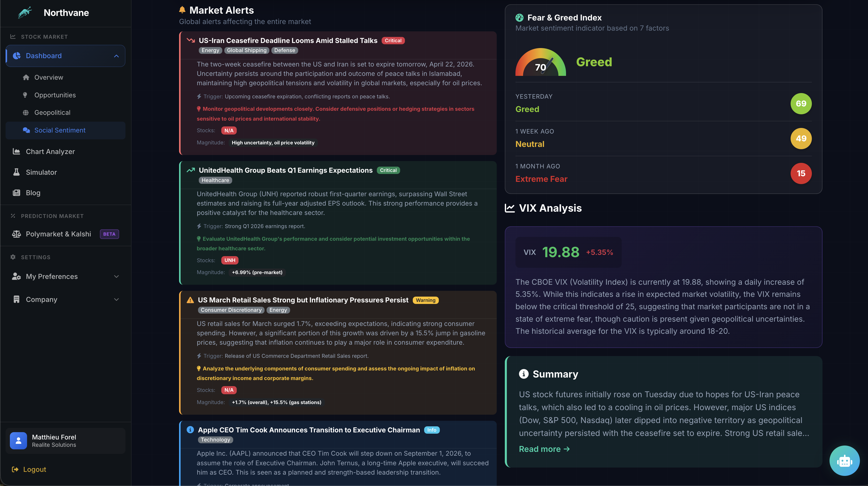Click the My Preferences user gear icon
This screenshot has height=486, width=868.
[16, 277]
